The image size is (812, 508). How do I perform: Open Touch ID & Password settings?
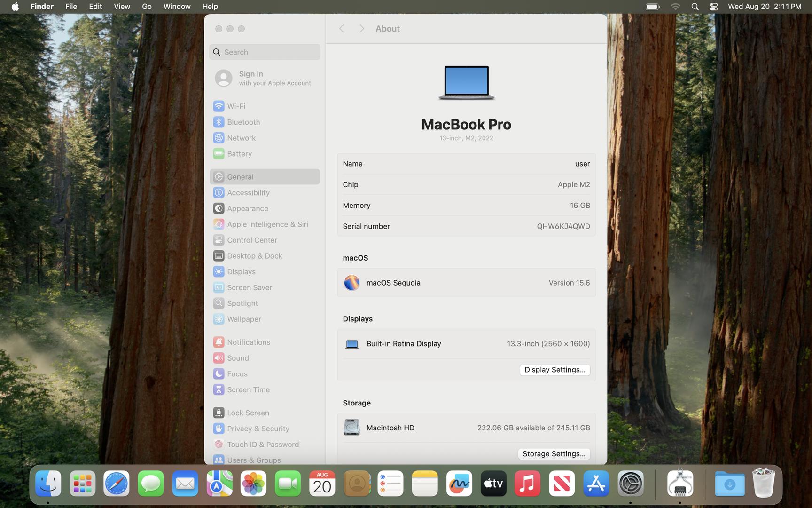click(265, 444)
